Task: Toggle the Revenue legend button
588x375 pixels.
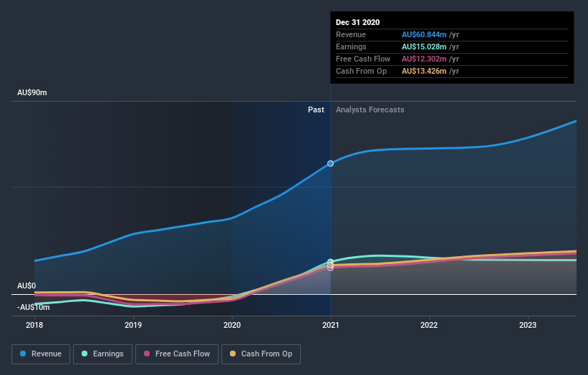Action: 41,354
